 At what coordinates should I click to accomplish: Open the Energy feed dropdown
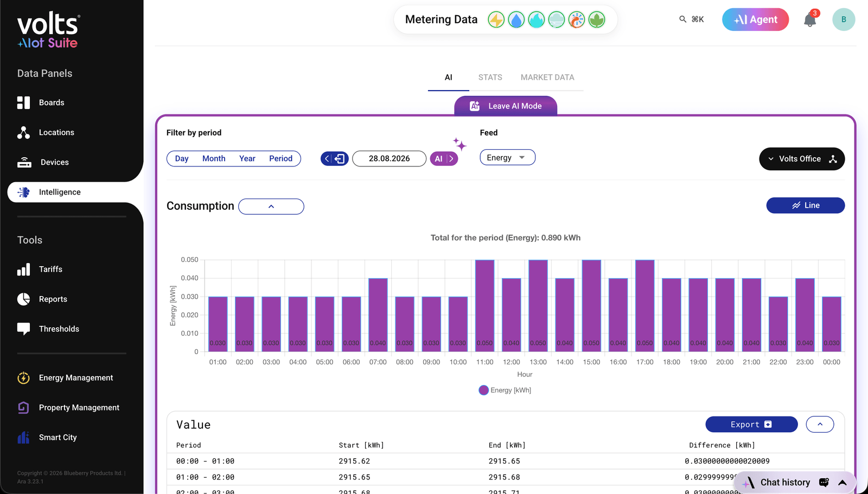(x=507, y=157)
